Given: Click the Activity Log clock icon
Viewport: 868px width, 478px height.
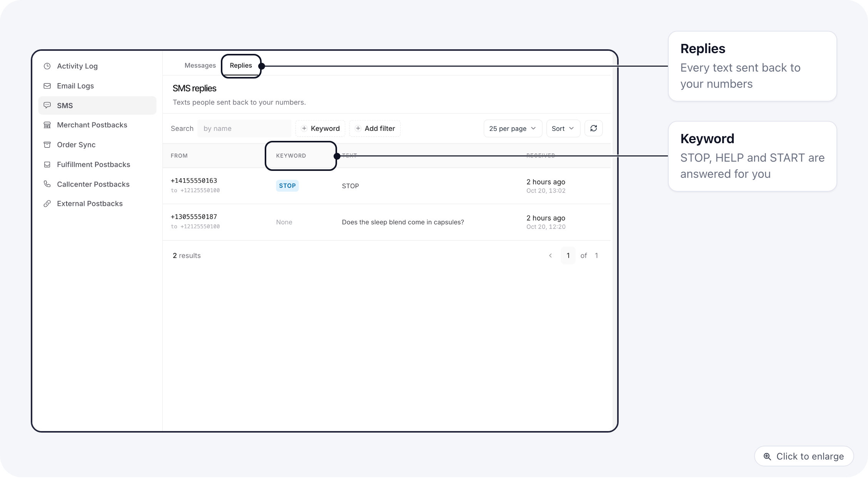Looking at the screenshot, I should click(47, 66).
